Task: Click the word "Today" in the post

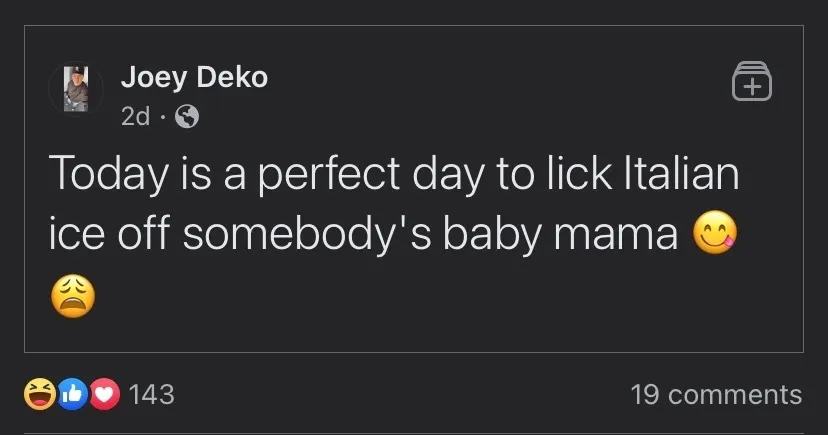Action: point(105,175)
